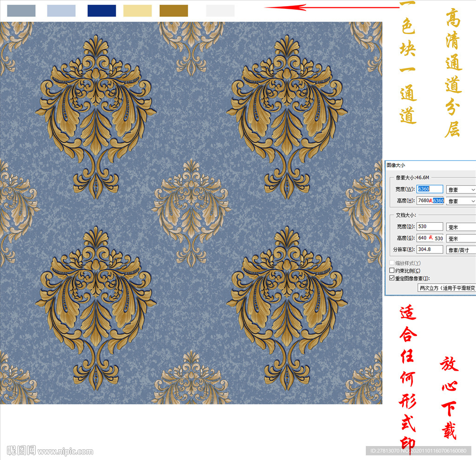
Task: Click the ID:27813070 number text
Action: (x=385, y=451)
